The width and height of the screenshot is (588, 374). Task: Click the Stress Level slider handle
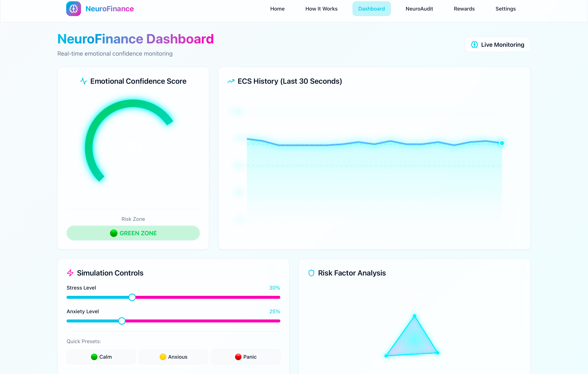132,297
